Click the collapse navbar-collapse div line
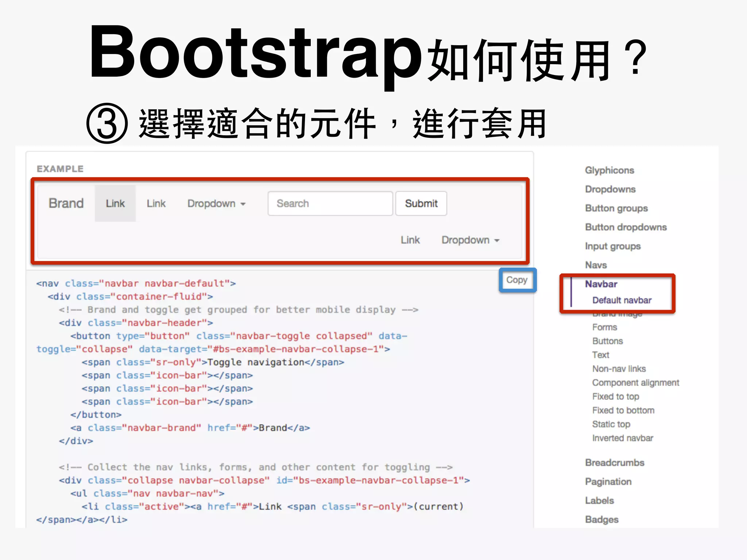 [x=264, y=480]
